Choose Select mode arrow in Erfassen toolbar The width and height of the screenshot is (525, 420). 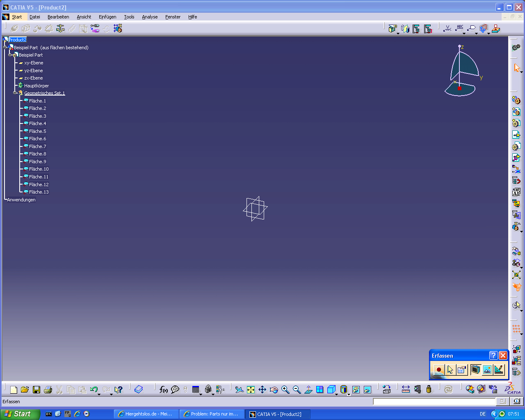pos(450,370)
